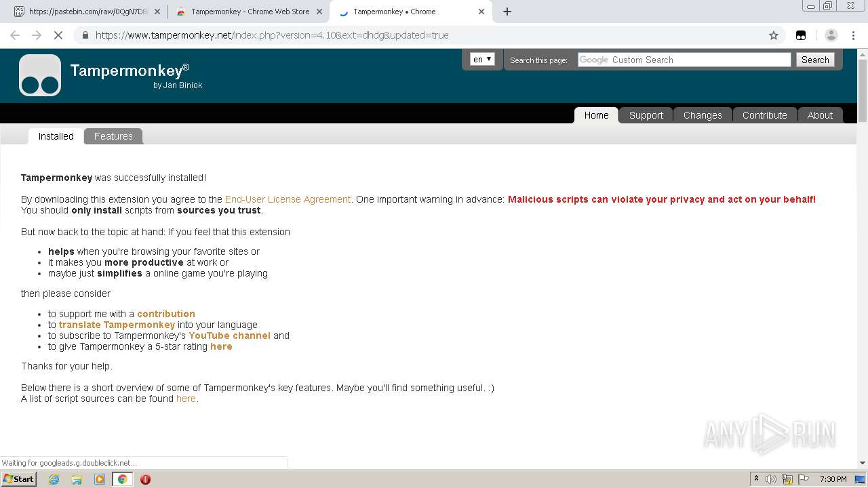Image resolution: width=868 pixels, height=488 pixels.
Task: Switch to the Features sub-tab
Action: point(113,136)
